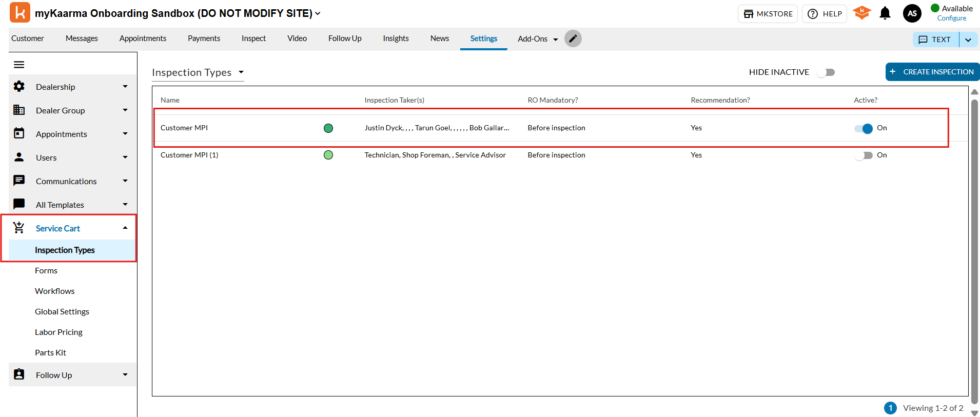Open the Customer MPI (1) inspection name

click(x=189, y=155)
